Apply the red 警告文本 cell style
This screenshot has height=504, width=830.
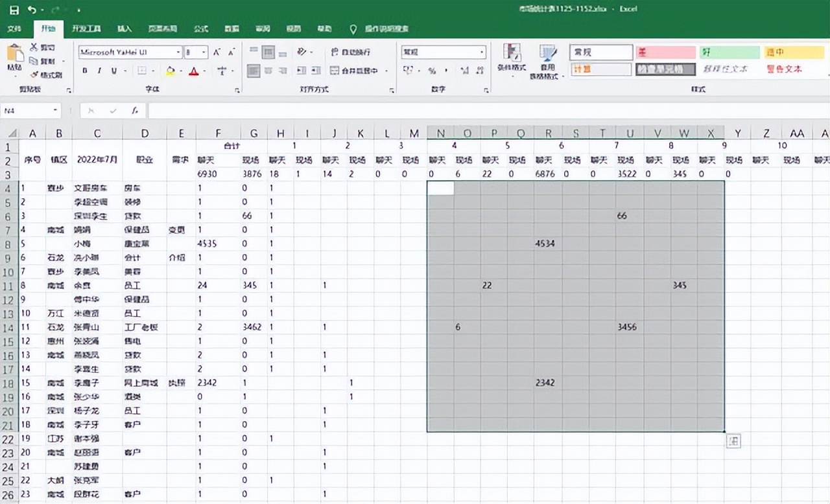tap(794, 69)
